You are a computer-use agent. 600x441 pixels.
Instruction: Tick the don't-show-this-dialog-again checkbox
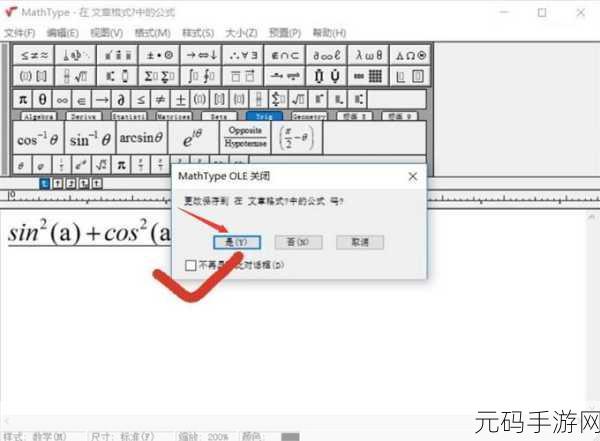(191, 265)
